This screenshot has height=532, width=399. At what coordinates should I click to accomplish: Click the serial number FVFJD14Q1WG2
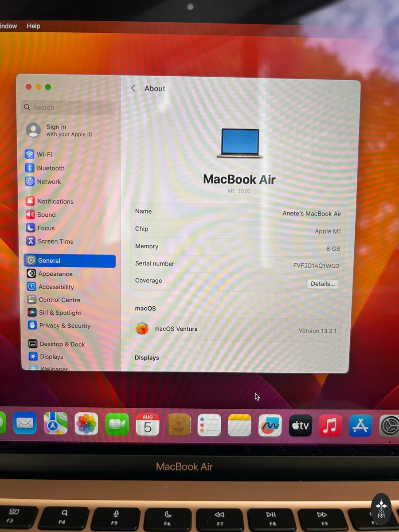(x=316, y=266)
